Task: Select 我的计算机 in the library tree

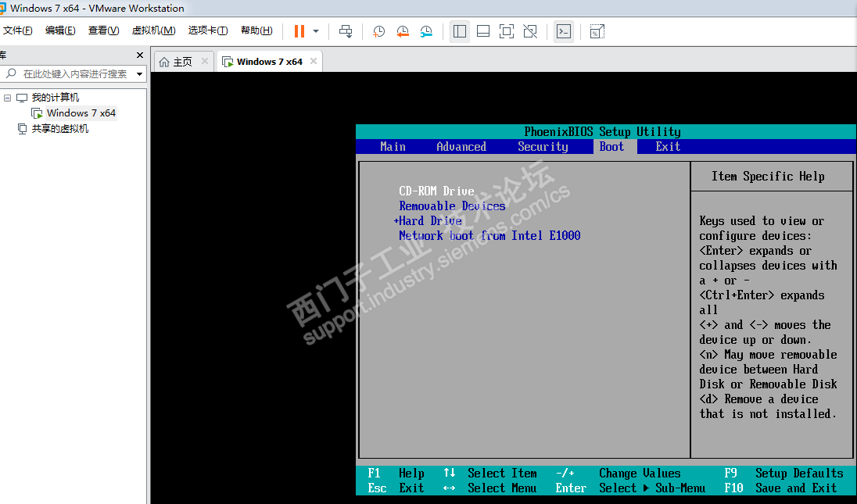Action: point(55,98)
